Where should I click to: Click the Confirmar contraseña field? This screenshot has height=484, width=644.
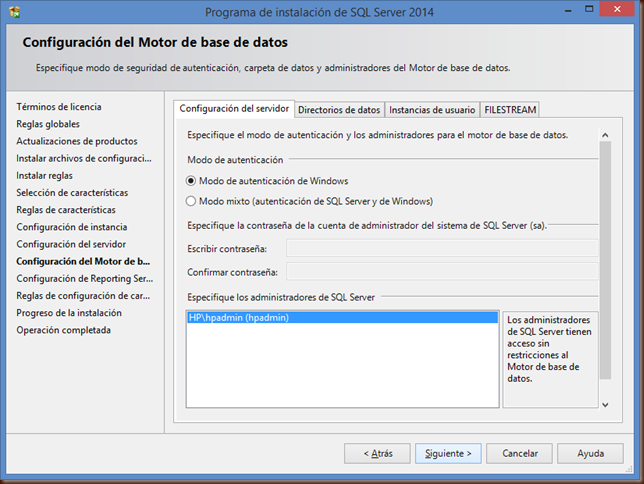[x=442, y=272]
